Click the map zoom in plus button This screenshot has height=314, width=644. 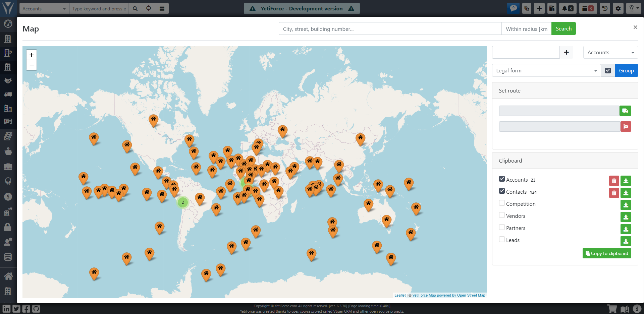coord(32,55)
